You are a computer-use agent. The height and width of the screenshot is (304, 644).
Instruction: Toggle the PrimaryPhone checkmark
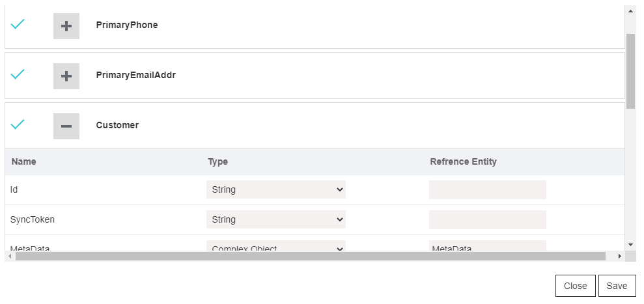pyautogui.click(x=18, y=24)
